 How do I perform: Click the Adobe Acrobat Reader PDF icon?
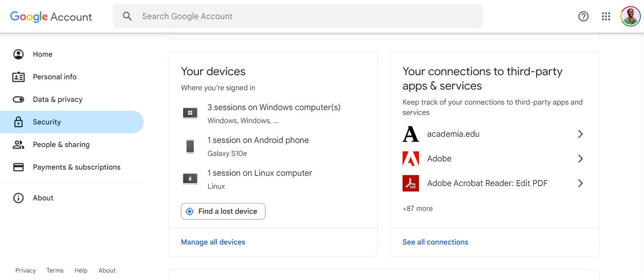(x=410, y=183)
